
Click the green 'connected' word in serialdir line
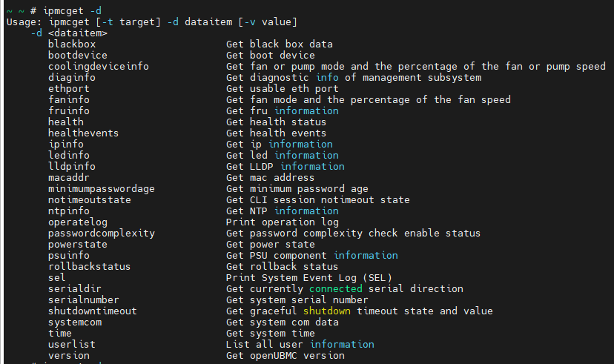point(335,289)
